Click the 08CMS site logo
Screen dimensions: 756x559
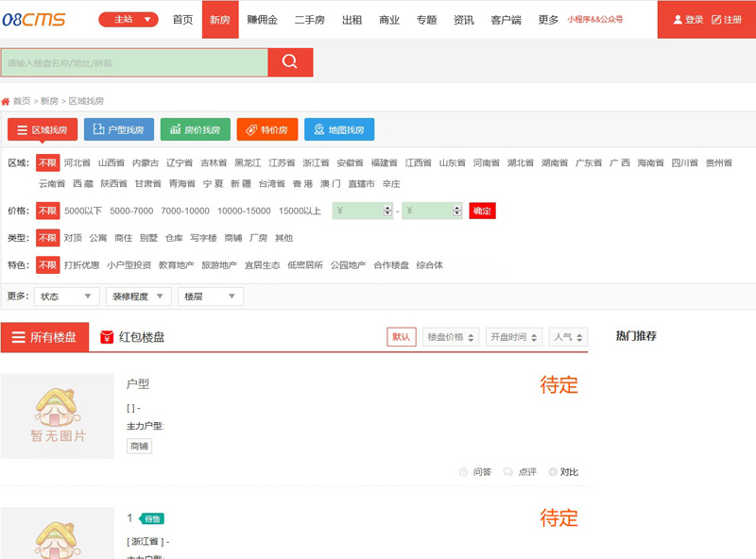pyautogui.click(x=34, y=19)
